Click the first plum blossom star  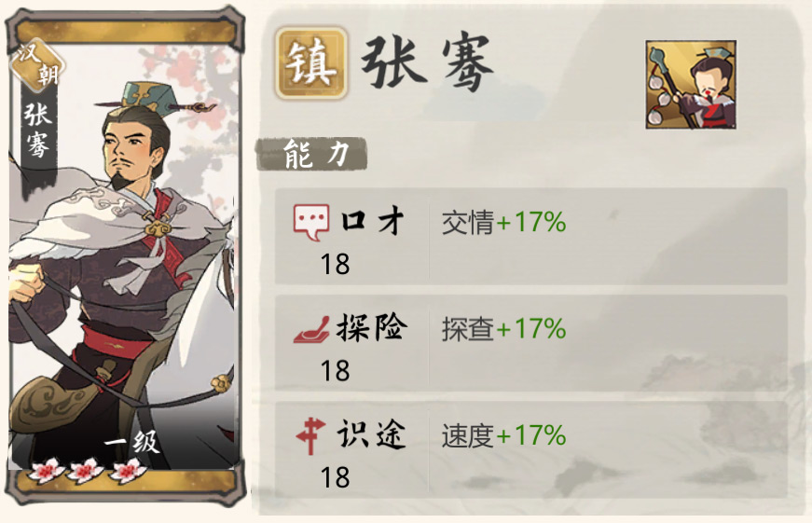pos(46,471)
